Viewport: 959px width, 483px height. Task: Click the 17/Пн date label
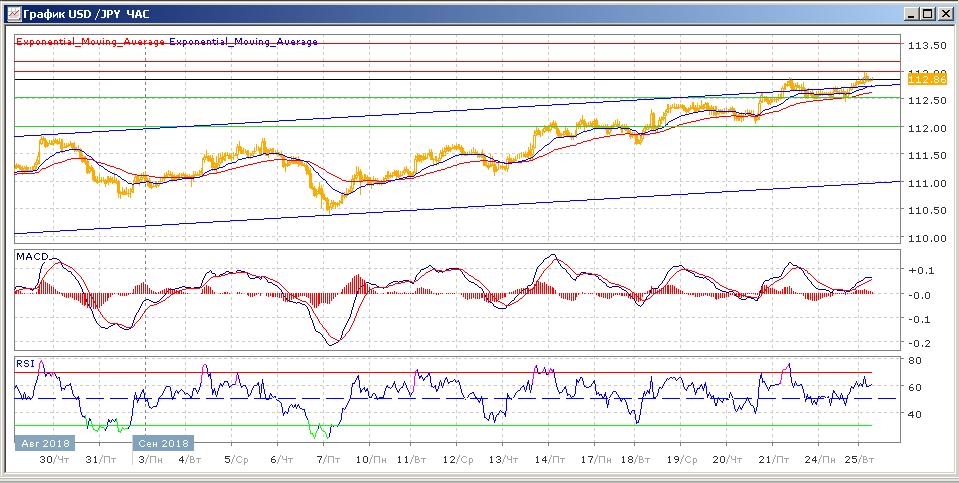[x=596, y=459]
